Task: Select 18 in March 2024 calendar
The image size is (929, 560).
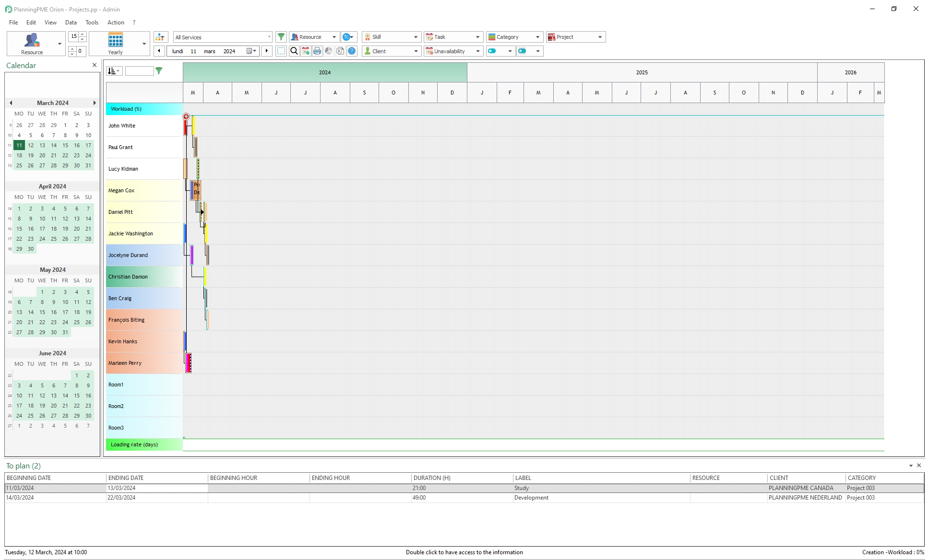Action: pyautogui.click(x=19, y=155)
